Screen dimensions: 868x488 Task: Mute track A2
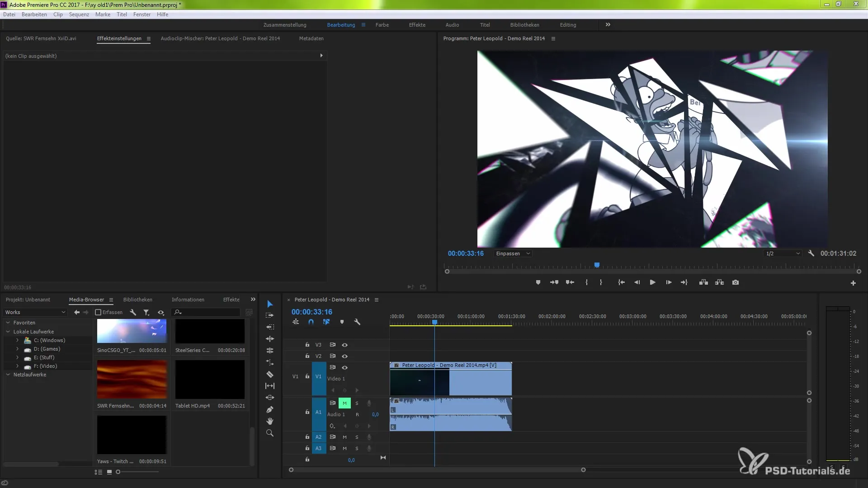(x=344, y=437)
